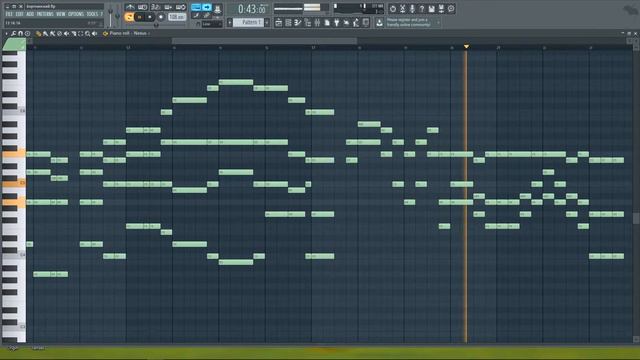Show the Piano roll view button
The height and width of the screenshot is (360, 640).
point(298,23)
